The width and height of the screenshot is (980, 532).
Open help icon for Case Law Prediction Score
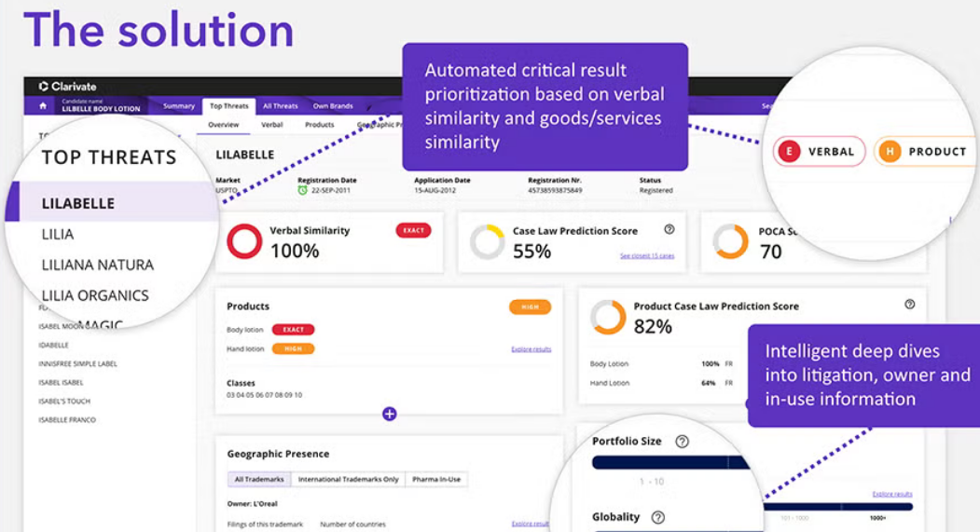pos(669,229)
